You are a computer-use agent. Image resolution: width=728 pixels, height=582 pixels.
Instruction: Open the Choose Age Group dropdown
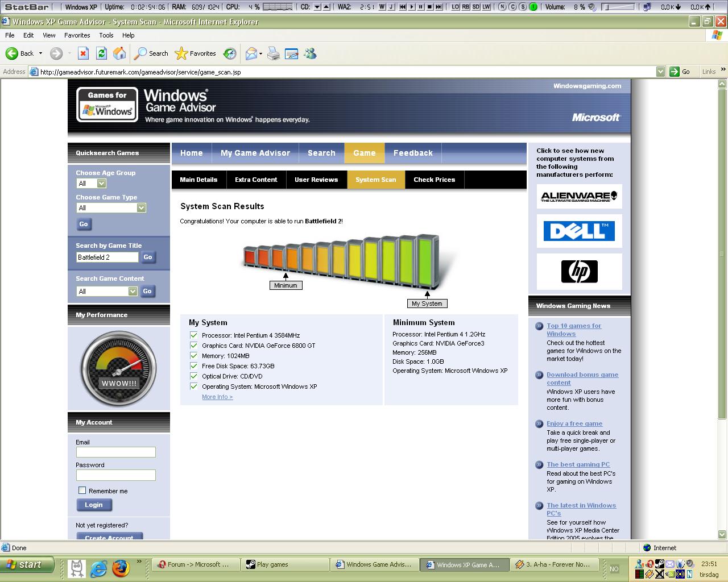pos(101,184)
